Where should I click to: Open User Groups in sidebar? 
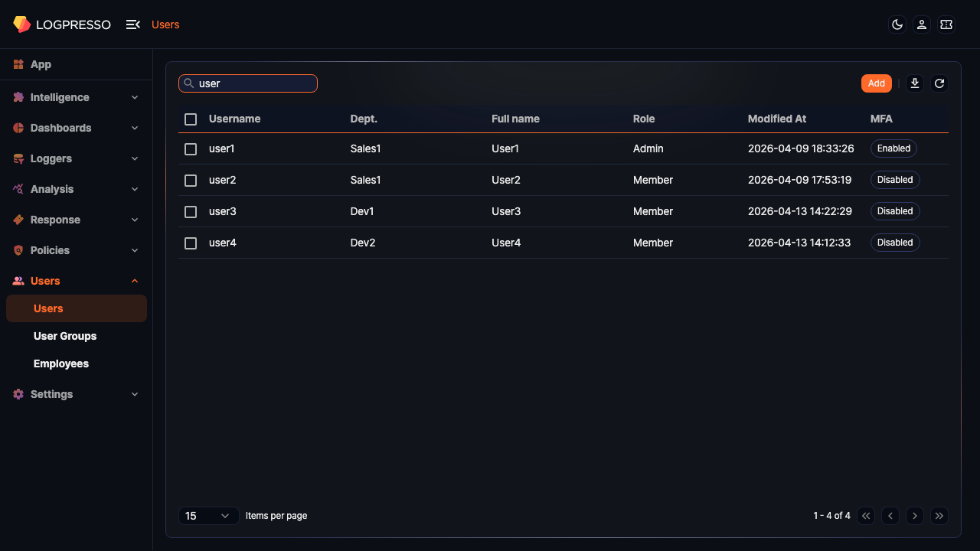point(65,336)
